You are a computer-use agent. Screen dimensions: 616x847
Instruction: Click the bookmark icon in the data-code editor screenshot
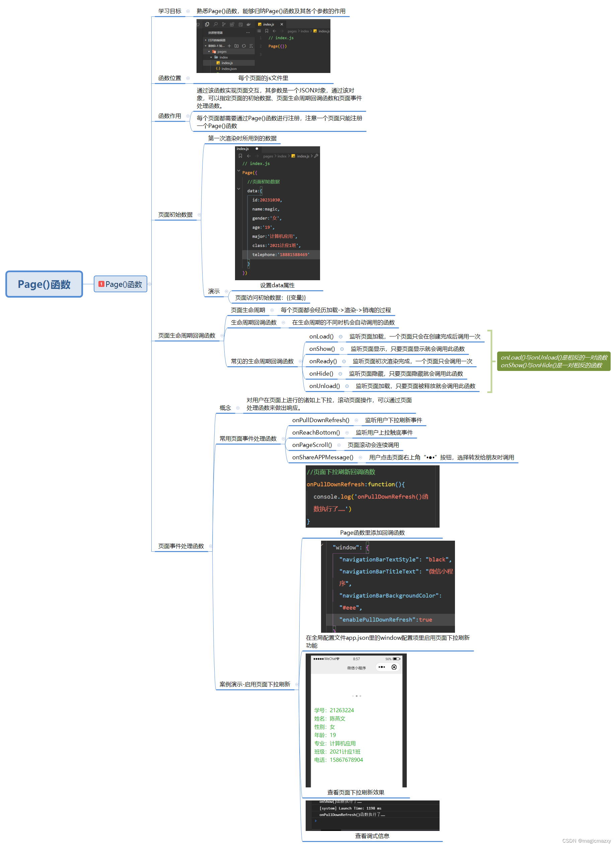coord(240,156)
